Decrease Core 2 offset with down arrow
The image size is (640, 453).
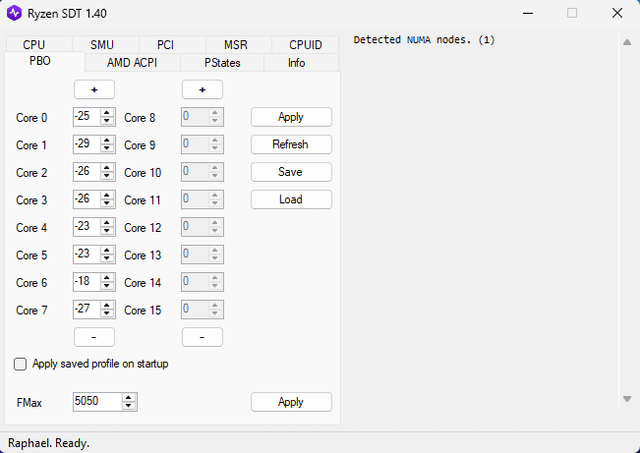107,176
